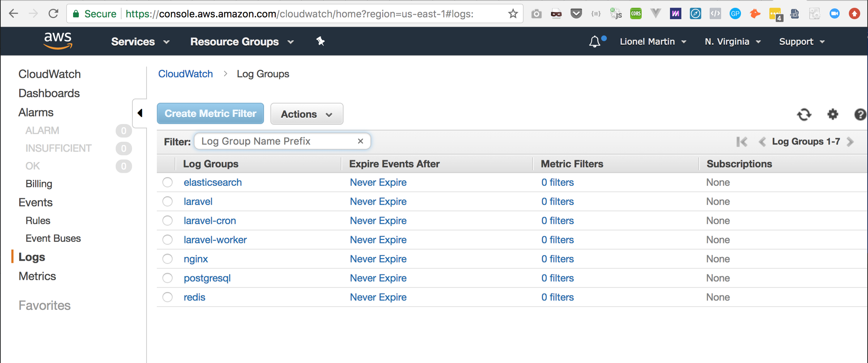
Task: Focus the Log Group Name Prefix field
Action: coord(275,141)
